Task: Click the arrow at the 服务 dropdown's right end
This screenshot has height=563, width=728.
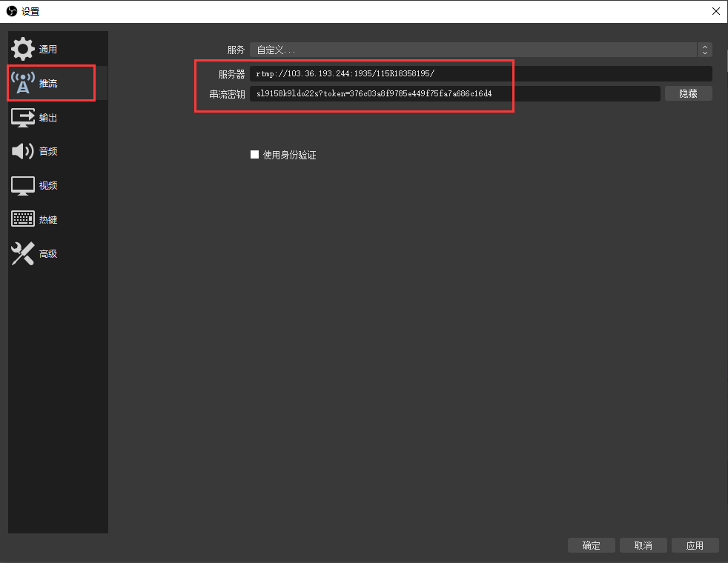Action: point(704,50)
